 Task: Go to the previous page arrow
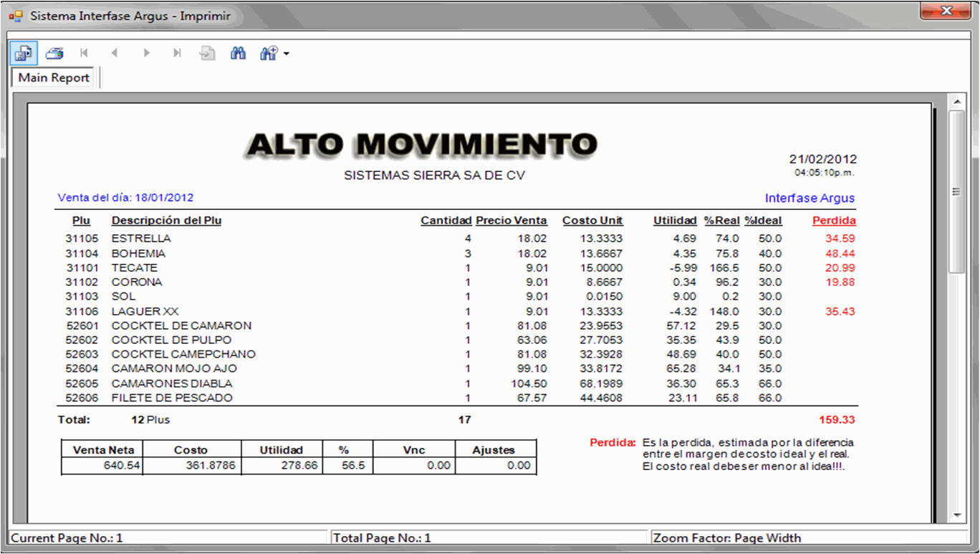(x=115, y=53)
